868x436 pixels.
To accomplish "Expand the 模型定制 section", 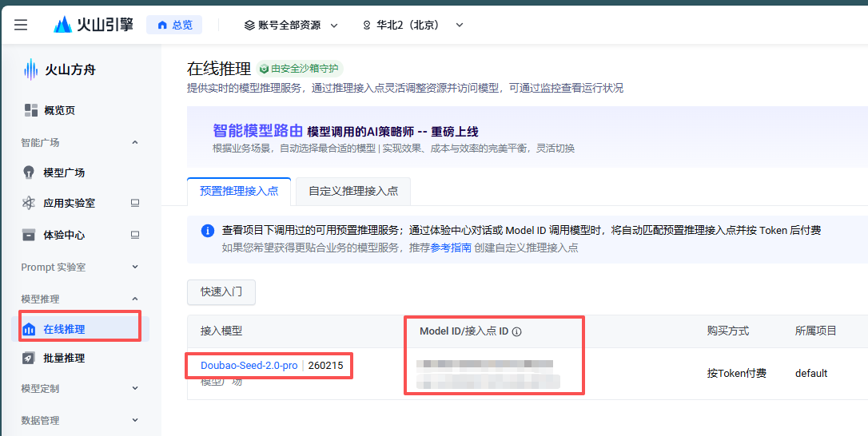I will click(135, 388).
